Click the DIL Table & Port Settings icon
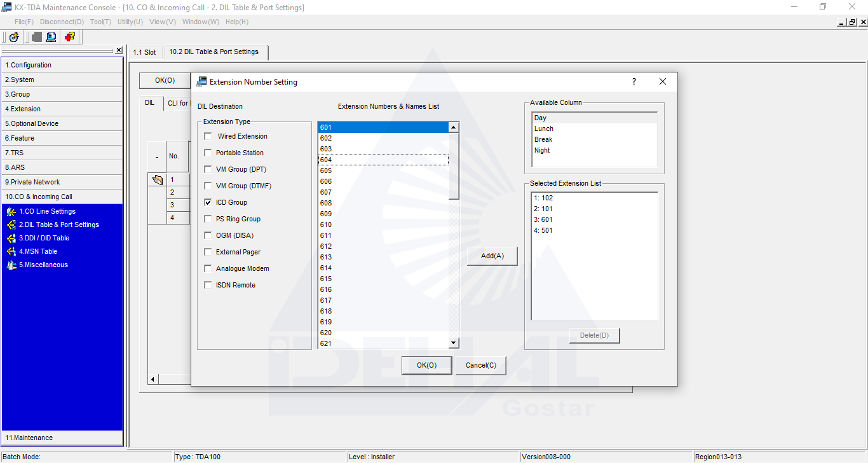Viewport: 868px width, 463px height. pyautogui.click(x=11, y=225)
